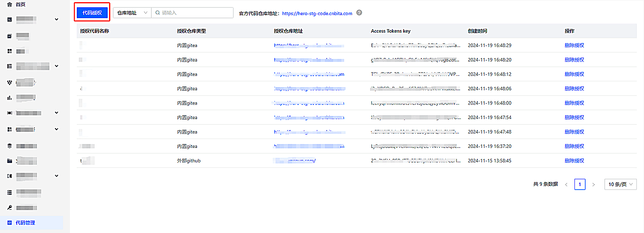Screen dimensions: 644x233
Task: Click the folder sidebar icon
Action: (x=9, y=161)
